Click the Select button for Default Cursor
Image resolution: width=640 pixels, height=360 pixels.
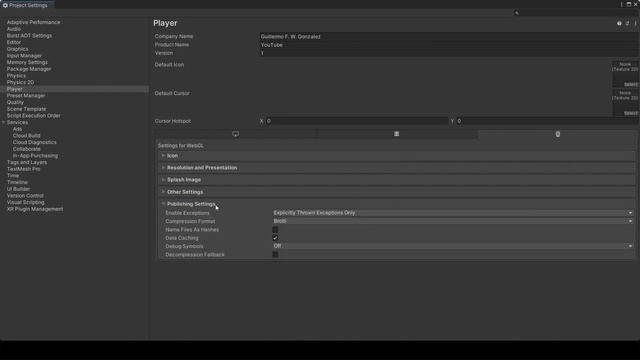[x=630, y=113]
